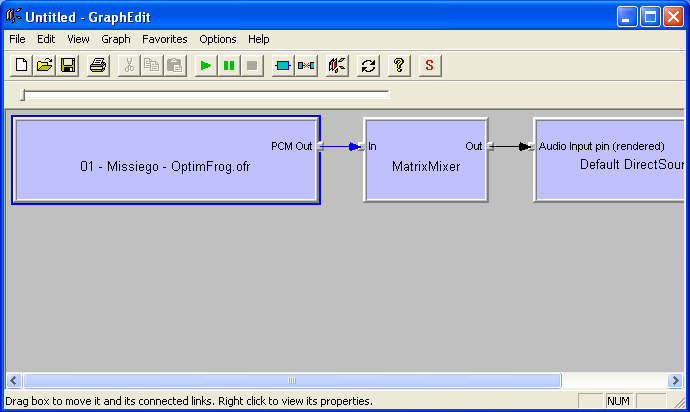
Task: Open the Graph menu
Action: click(x=116, y=39)
